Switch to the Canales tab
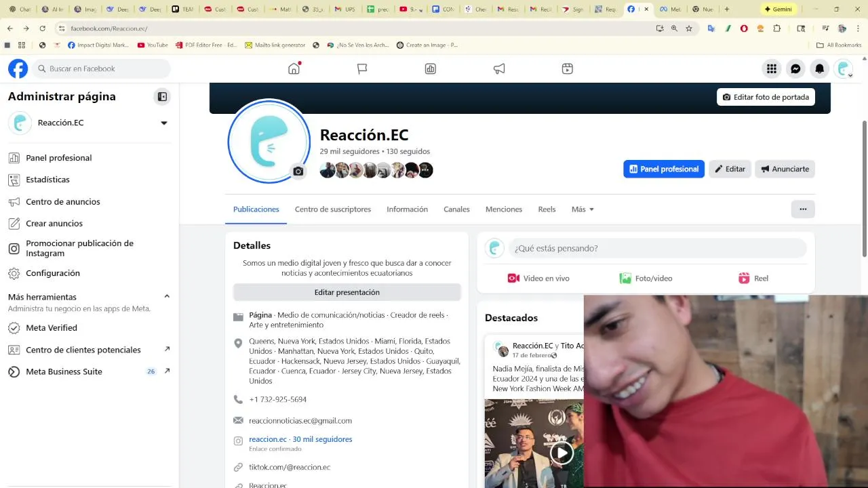This screenshot has width=868, height=488. [x=456, y=209]
